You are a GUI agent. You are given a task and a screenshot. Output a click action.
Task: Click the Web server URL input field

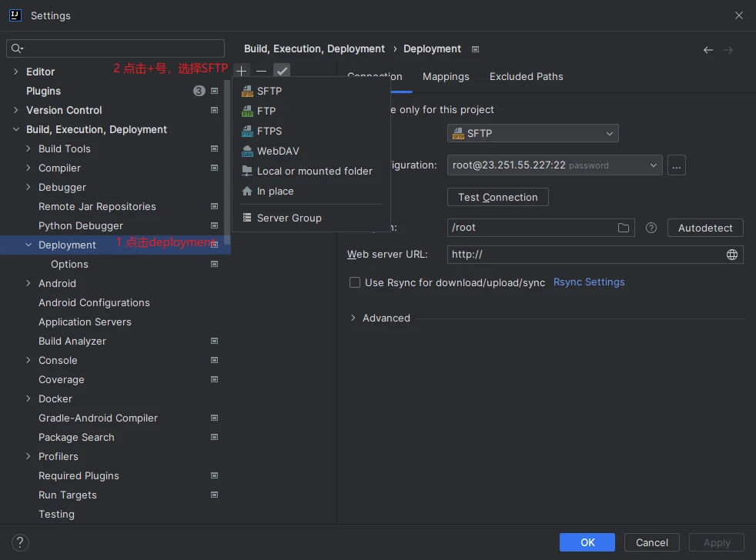595,255
